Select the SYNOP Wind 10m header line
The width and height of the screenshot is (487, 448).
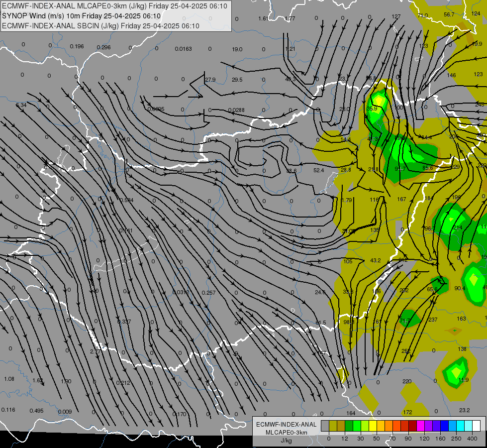point(82,16)
